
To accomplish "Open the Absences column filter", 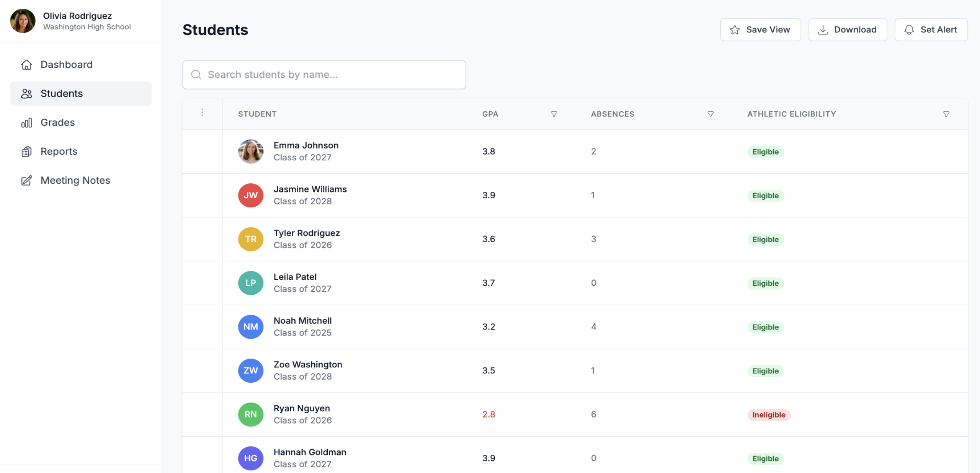I will click(x=710, y=114).
